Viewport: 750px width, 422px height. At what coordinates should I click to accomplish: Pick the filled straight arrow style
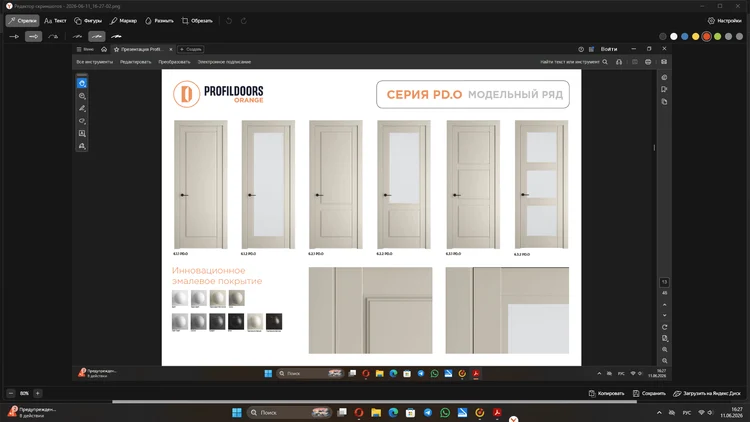click(x=33, y=36)
